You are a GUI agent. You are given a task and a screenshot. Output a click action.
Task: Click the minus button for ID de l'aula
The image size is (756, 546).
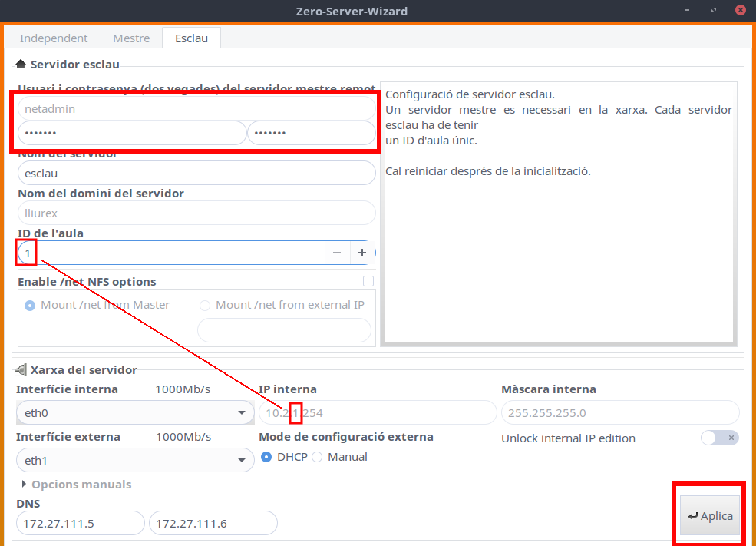[337, 253]
